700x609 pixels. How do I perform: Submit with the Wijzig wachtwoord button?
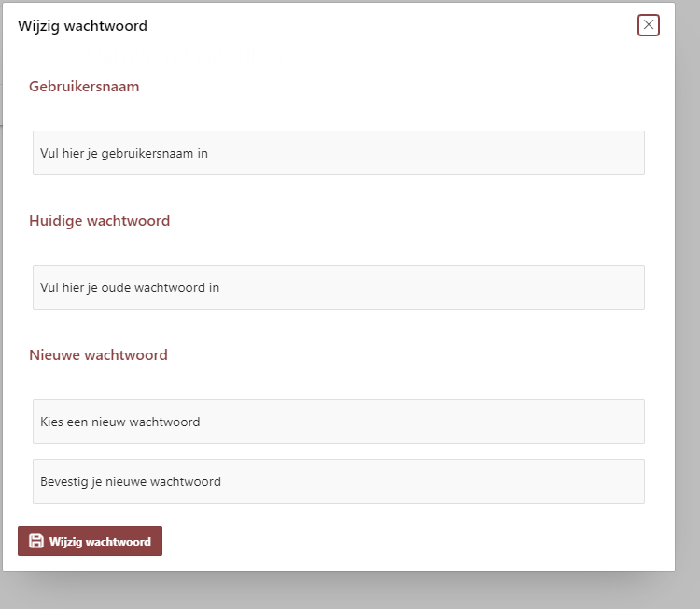(x=91, y=541)
